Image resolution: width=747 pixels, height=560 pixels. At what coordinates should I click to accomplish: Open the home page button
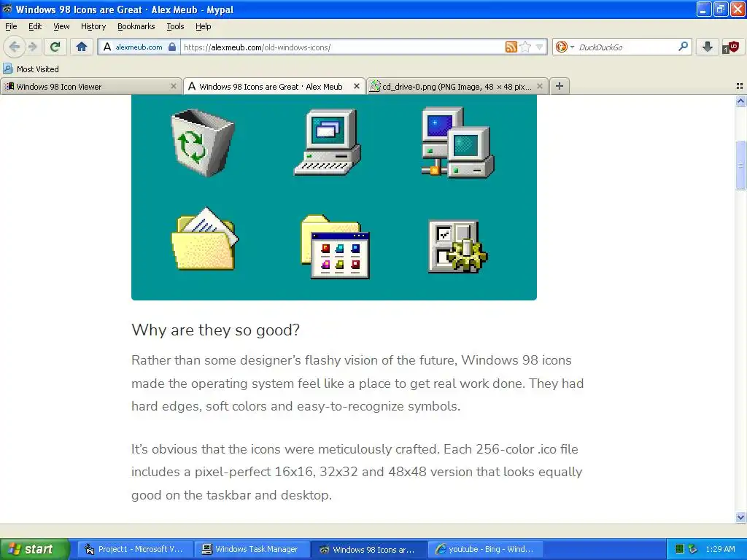pyautogui.click(x=82, y=47)
